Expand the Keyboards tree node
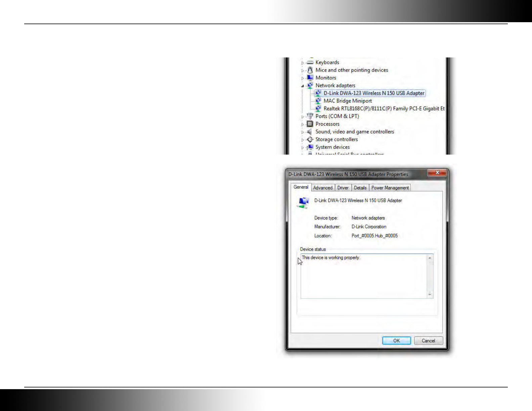The height and width of the screenshot is (411, 532). [303, 63]
